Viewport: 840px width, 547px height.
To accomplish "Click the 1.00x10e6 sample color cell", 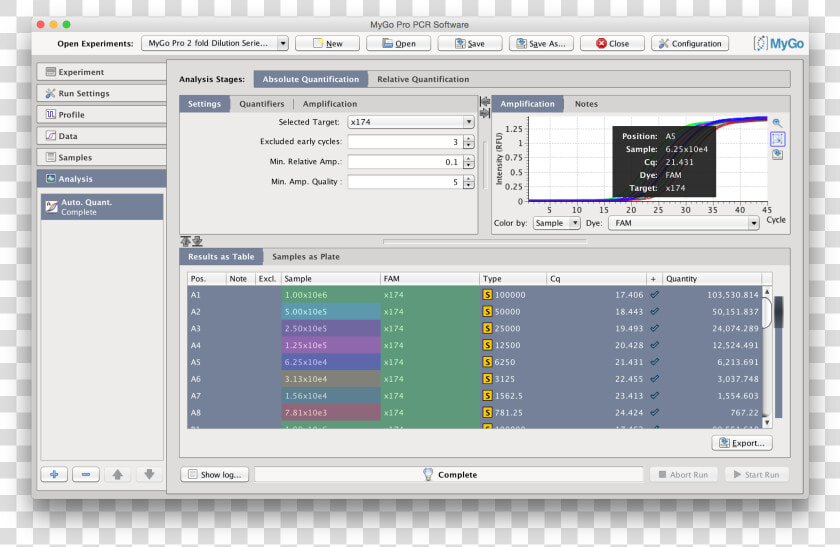I will (x=331, y=295).
